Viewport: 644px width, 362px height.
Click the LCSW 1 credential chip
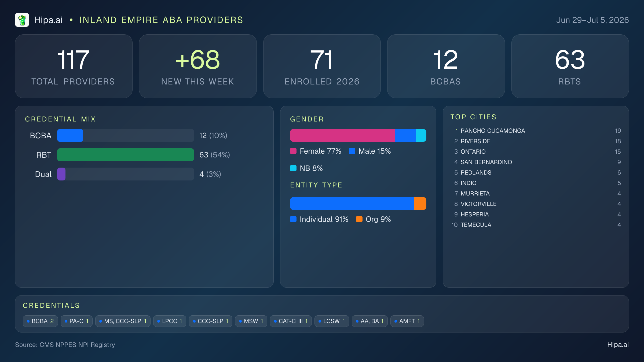[332, 321]
